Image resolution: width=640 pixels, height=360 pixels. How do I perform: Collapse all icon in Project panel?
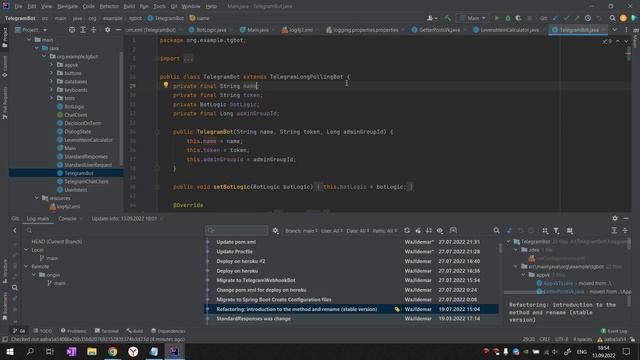pyautogui.click(x=93, y=30)
